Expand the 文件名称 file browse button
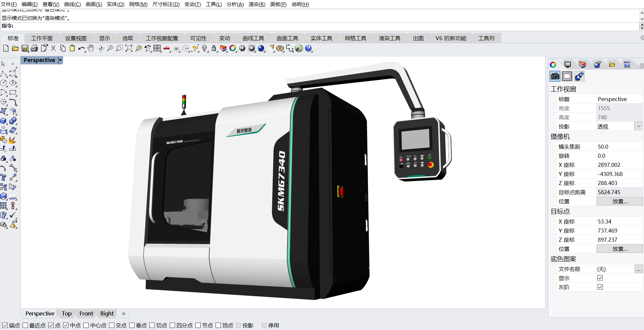Image resolution: width=644 pixels, height=330 pixels. [x=639, y=269]
